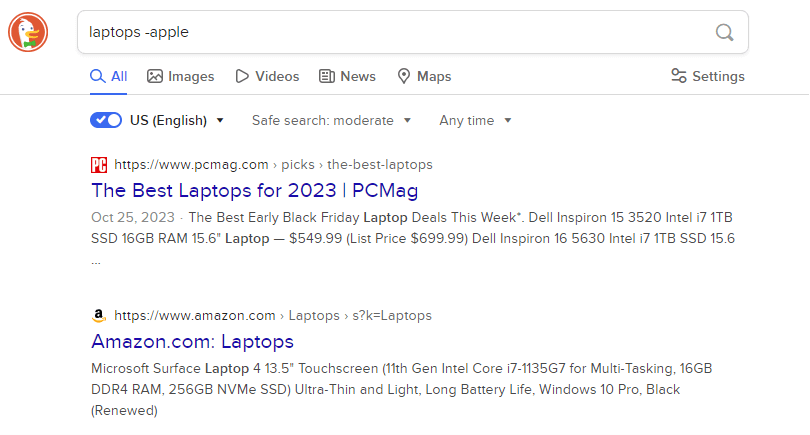Screen dimensions: 810x435
Task: Click the Dell Inspiron snippet text
Action: point(413,238)
